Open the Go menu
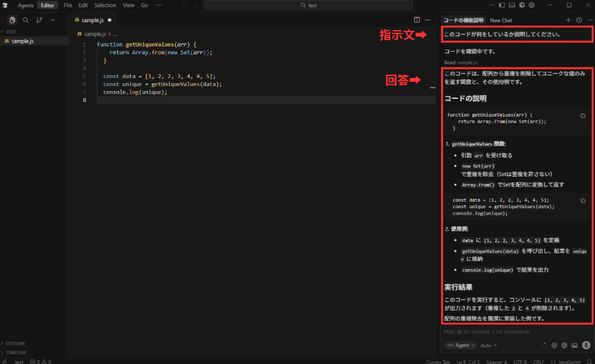Screen dimensions: 595x364 (x=145, y=5)
